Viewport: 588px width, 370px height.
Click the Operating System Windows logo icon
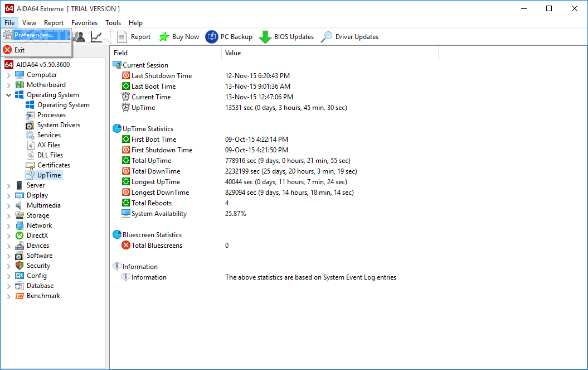click(20, 95)
